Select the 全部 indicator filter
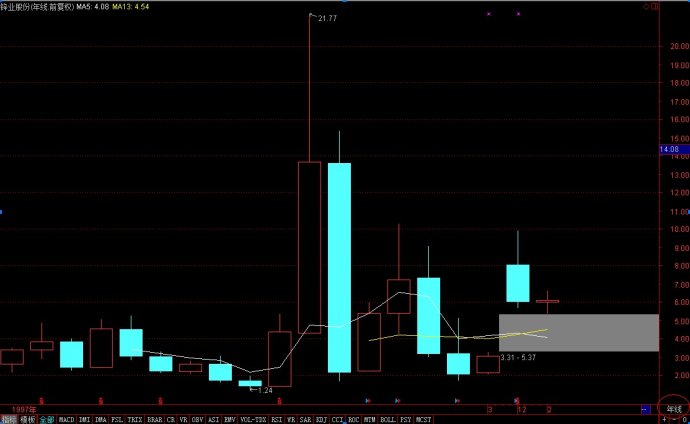Viewport: 690px width, 424px height. click(47, 419)
